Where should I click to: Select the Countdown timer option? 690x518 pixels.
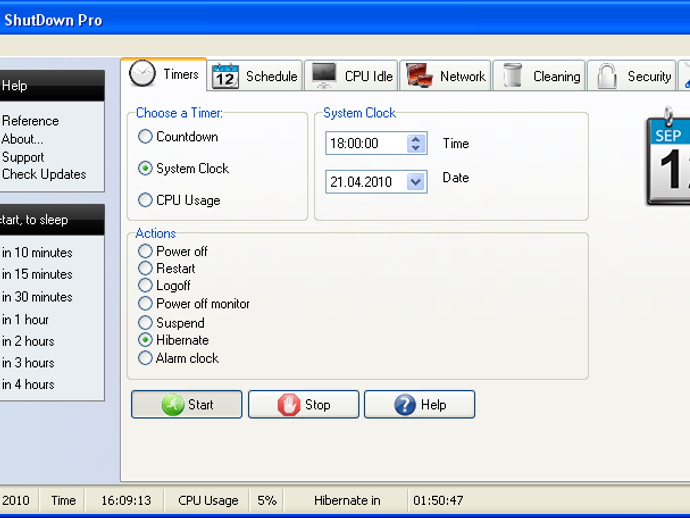[x=178, y=136]
